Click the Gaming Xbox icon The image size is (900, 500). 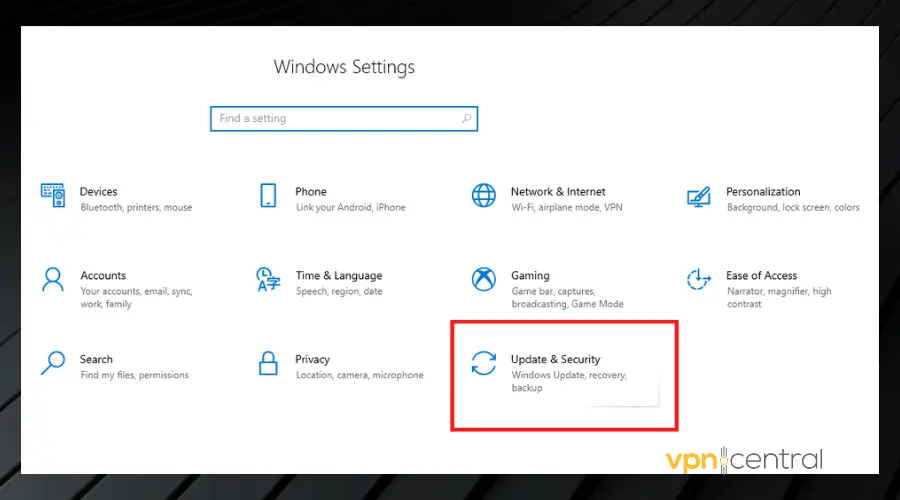tap(484, 279)
